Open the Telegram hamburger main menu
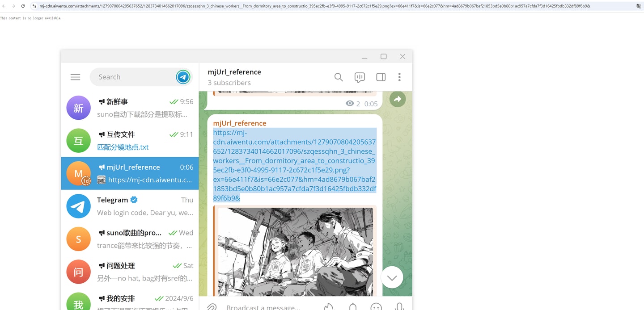644x310 pixels. point(75,77)
